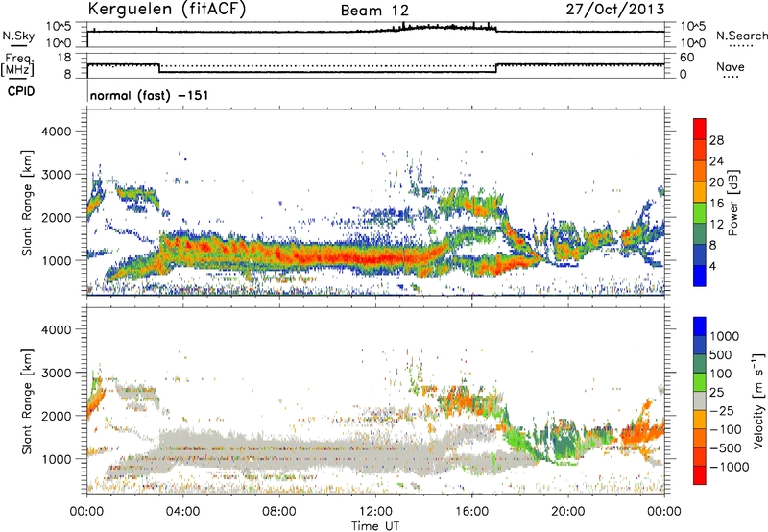Screen dimensions: 768x532
Task: Click the "-25" label on the velocity colorbar
Action: click(x=722, y=411)
